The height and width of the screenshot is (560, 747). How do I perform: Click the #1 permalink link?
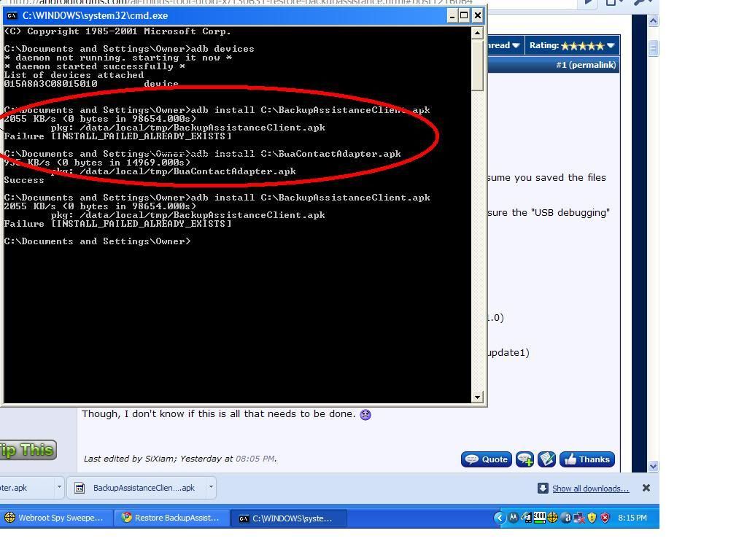coord(586,65)
